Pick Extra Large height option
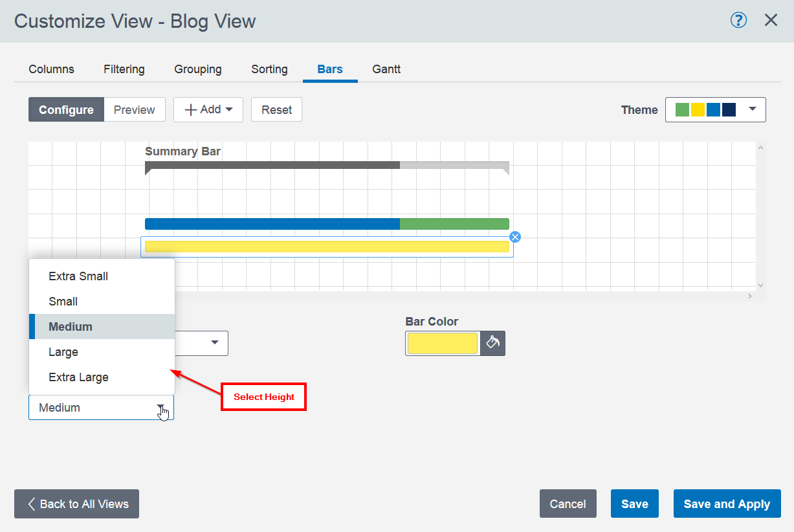 click(78, 377)
